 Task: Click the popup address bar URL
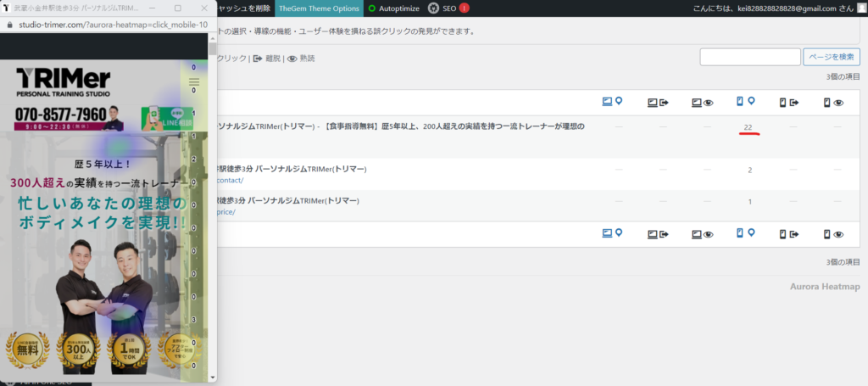pyautogui.click(x=114, y=25)
